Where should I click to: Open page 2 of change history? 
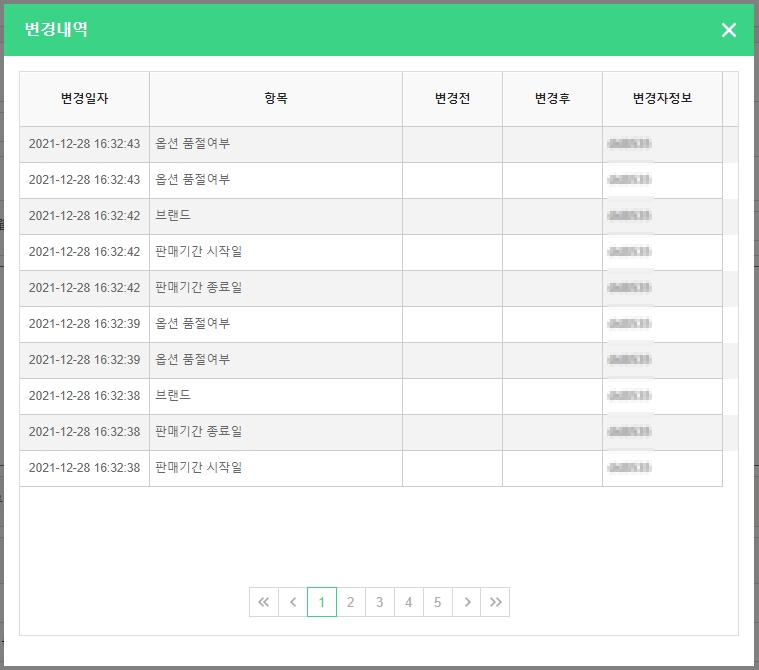351,602
